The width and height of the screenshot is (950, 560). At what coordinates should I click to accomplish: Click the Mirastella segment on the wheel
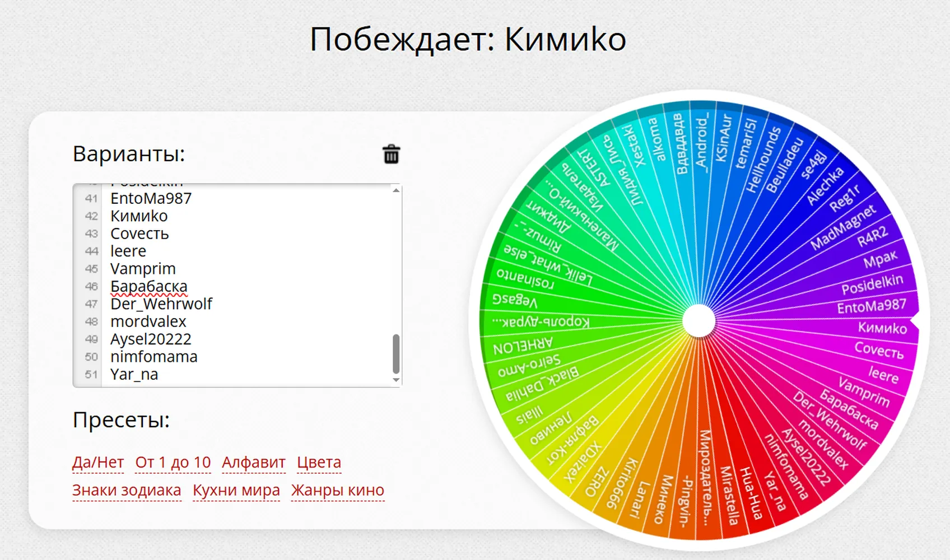(x=729, y=495)
